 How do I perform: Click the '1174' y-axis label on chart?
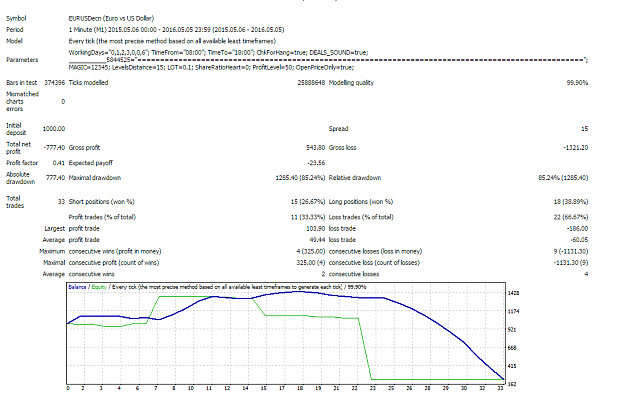click(x=513, y=312)
